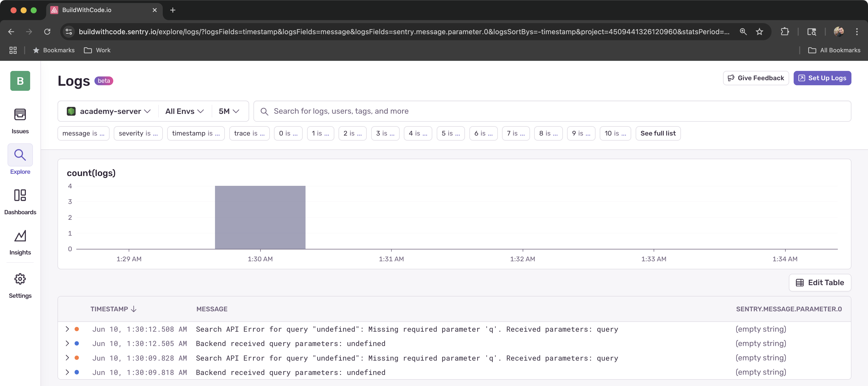Click the browser address bar URL
The image size is (868, 386).
tap(404, 32)
